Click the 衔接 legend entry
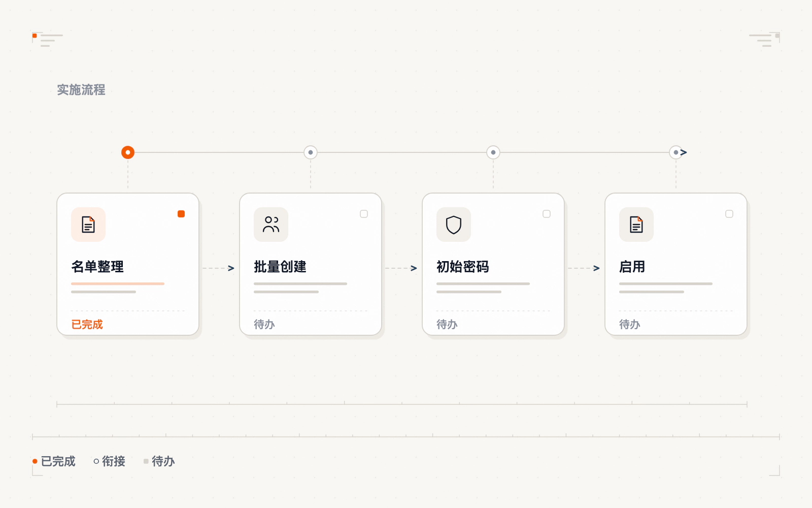Image resolution: width=812 pixels, height=508 pixels. click(x=109, y=461)
